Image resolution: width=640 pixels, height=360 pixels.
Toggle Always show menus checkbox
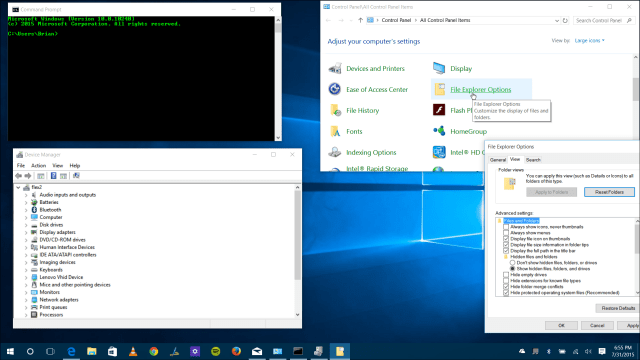click(506, 233)
